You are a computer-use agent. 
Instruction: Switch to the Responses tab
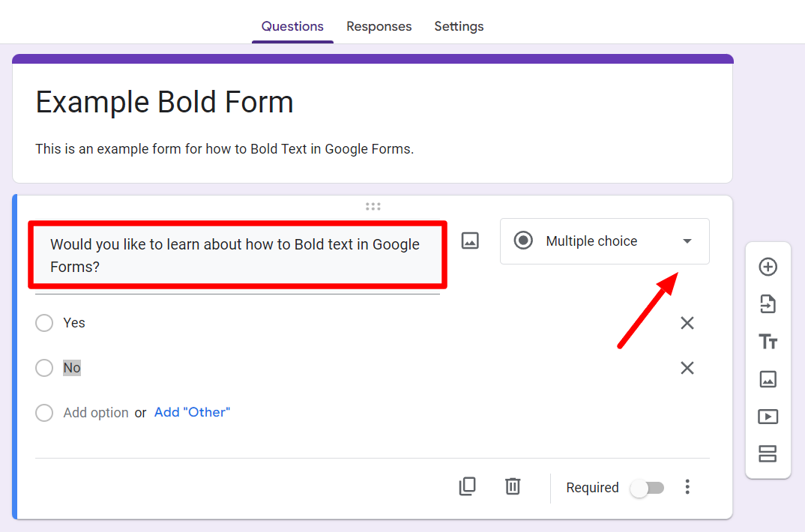(379, 26)
